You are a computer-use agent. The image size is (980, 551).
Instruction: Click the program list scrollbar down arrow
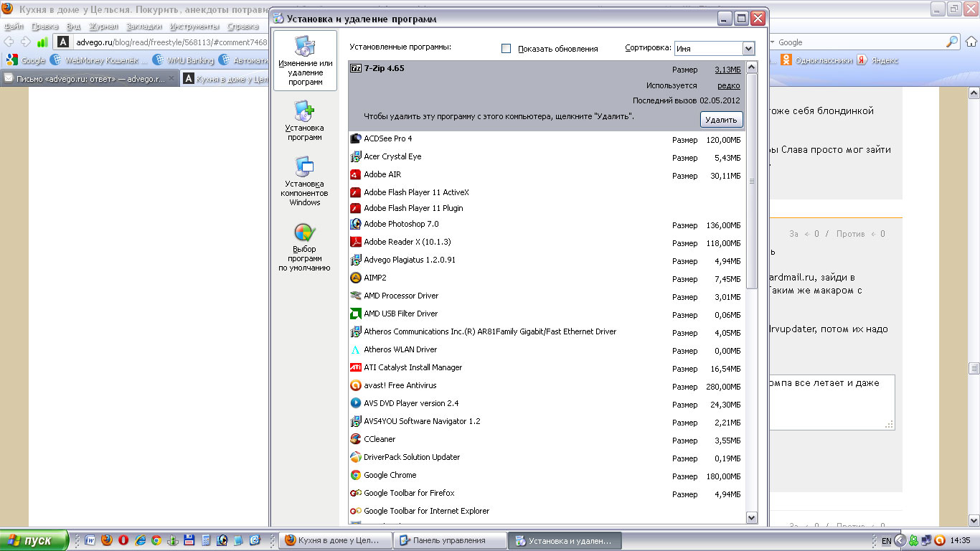[x=752, y=517]
